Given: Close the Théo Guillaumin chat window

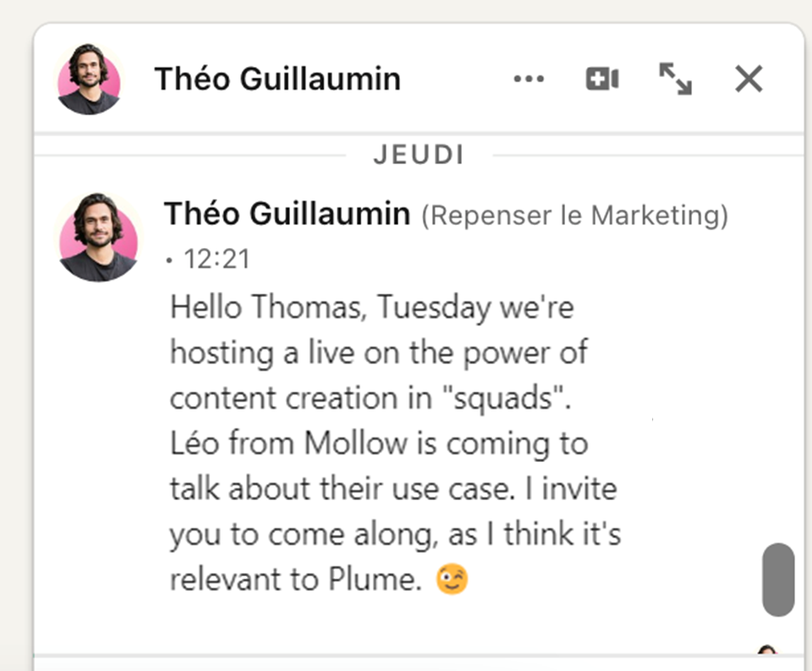Looking at the screenshot, I should 749,80.
